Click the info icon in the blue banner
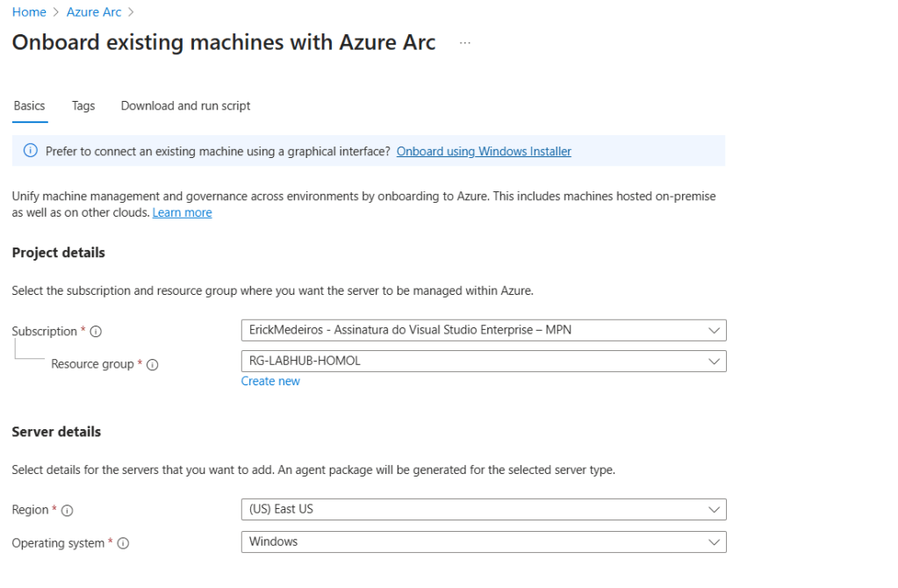 point(31,151)
